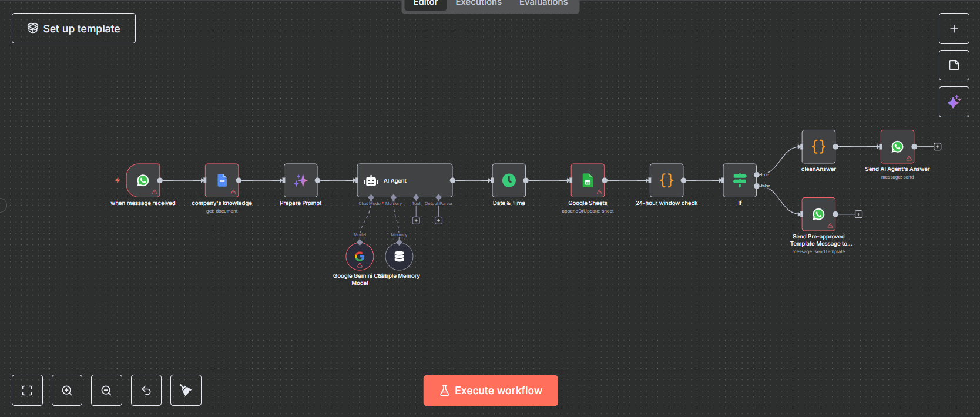
Task: Add a sticky note to the canvas
Action: click(954, 65)
